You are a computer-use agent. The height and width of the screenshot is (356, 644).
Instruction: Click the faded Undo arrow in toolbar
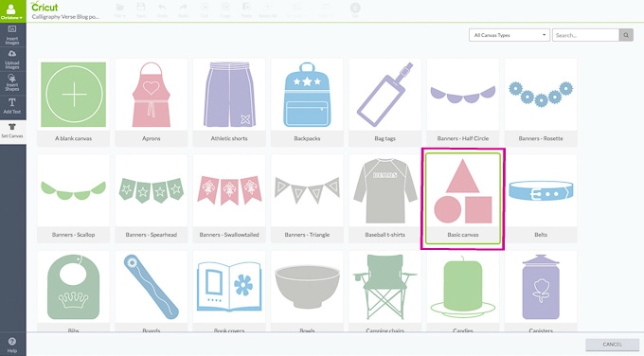tap(162, 10)
